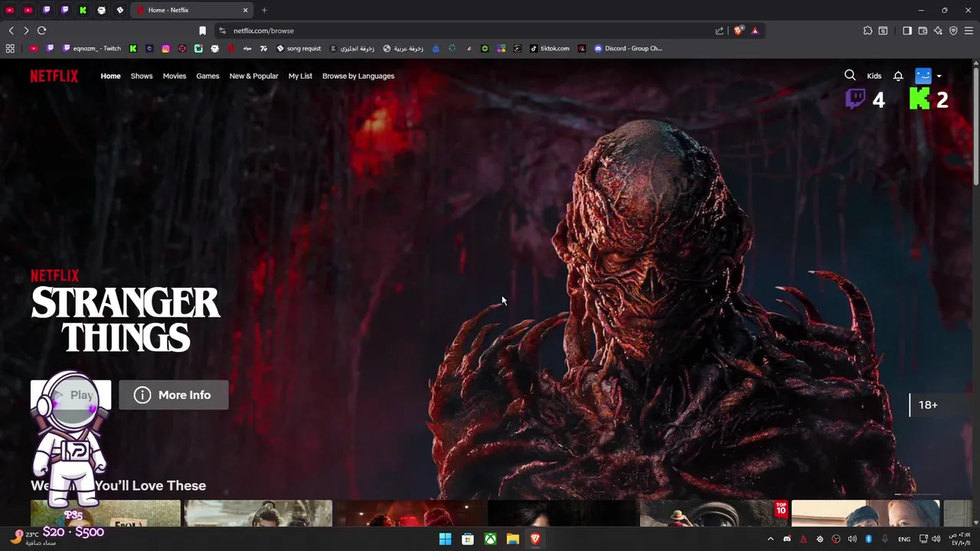Close the Home - Netflix tab

(x=246, y=10)
